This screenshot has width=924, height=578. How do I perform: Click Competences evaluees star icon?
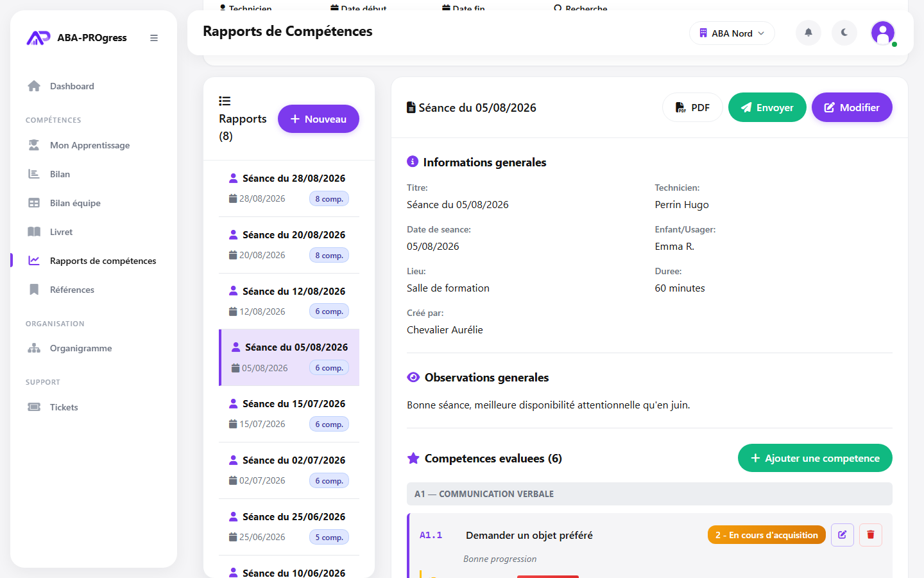[x=413, y=459]
